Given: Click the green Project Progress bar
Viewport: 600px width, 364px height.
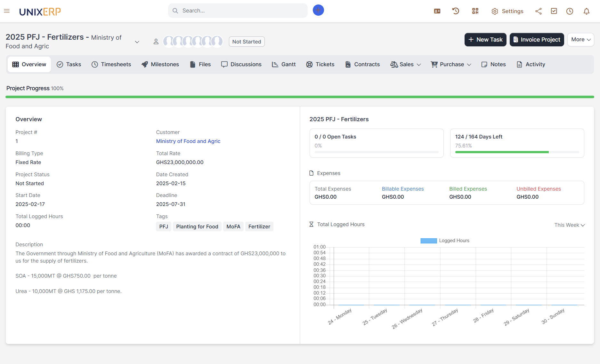Looking at the screenshot, I should (300, 97).
